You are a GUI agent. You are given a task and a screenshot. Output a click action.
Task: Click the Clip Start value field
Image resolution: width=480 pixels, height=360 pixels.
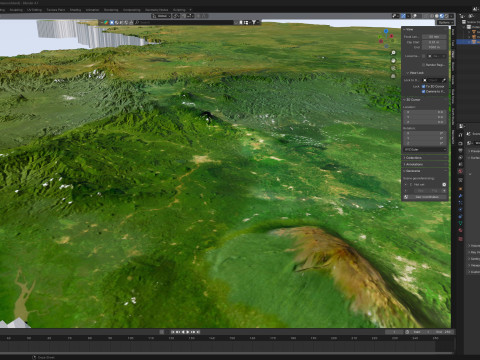pos(434,42)
